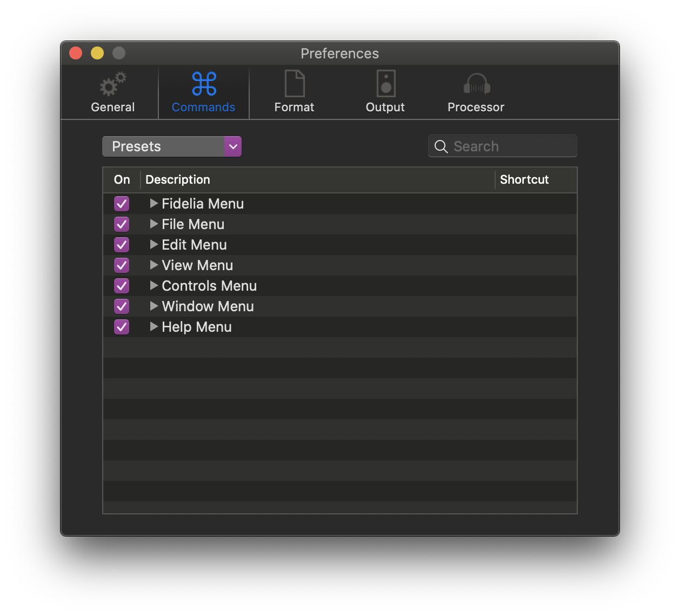The height and width of the screenshot is (616, 680).
Task: Open the Output speaker icon
Action: [385, 84]
